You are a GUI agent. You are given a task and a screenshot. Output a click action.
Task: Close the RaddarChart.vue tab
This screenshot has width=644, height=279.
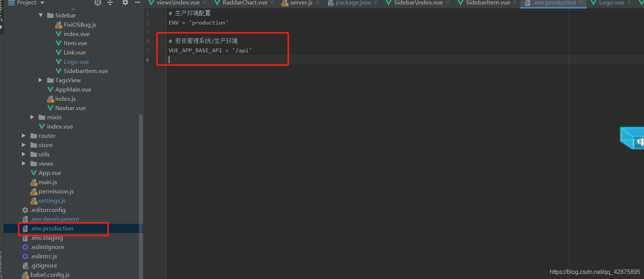[x=273, y=3]
